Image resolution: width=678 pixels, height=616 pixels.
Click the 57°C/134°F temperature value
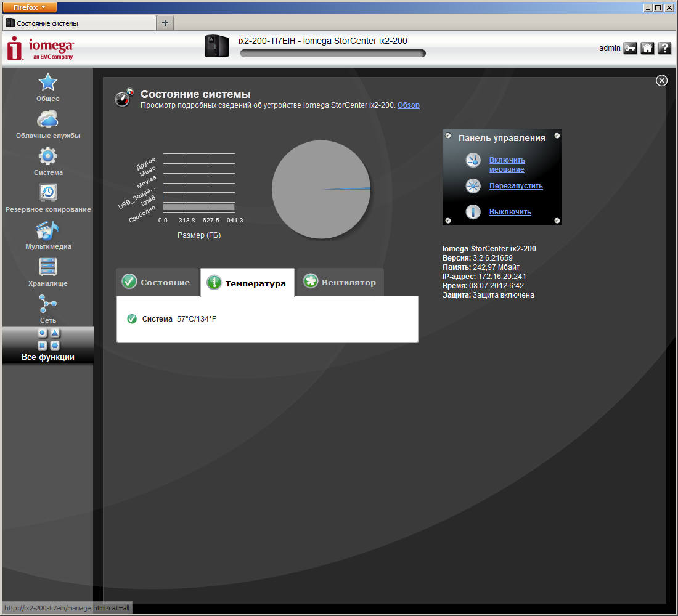[196, 319]
